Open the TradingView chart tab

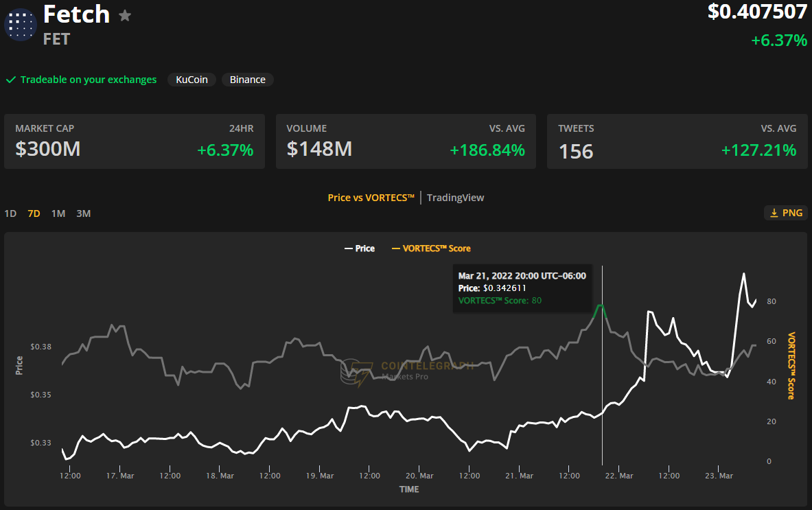(455, 198)
